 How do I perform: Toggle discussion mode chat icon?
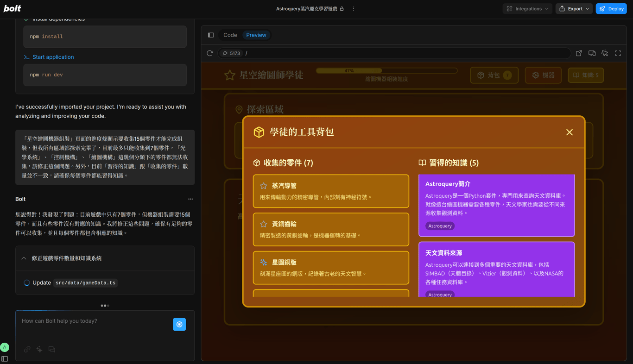point(52,349)
